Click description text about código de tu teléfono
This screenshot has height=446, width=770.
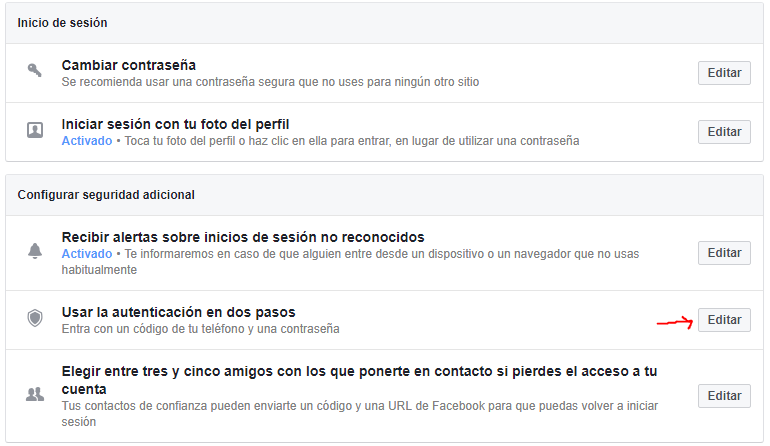pyautogui.click(x=200, y=329)
